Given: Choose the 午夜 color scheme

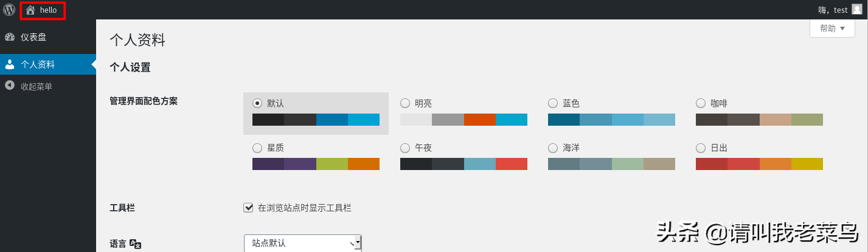Looking at the screenshot, I should 405,148.
